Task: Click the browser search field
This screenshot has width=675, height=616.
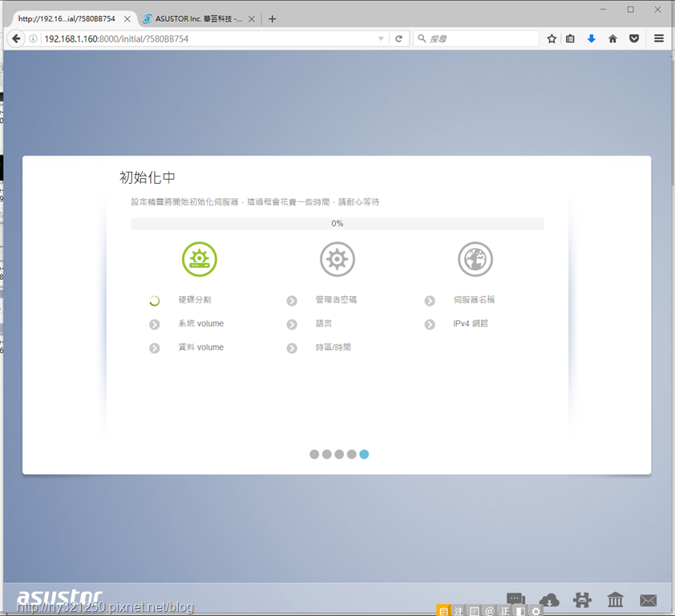Action: tap(475, 38)
